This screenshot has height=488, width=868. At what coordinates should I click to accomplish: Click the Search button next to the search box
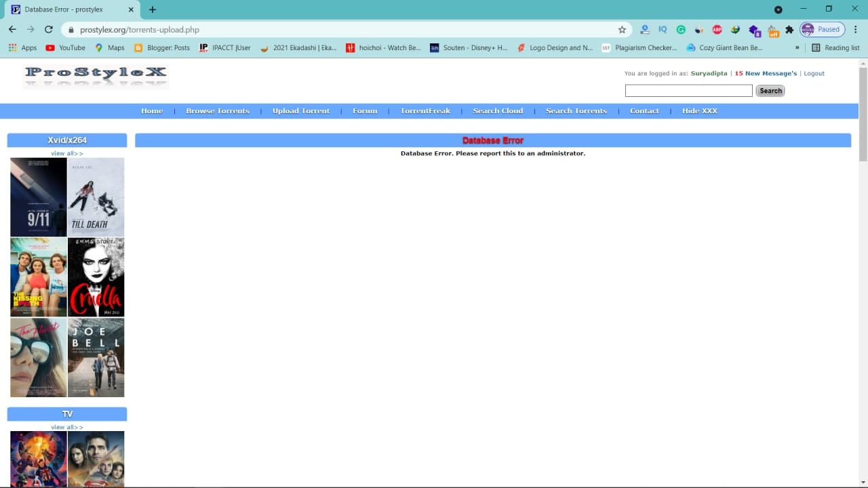click(x=770, y=91)
